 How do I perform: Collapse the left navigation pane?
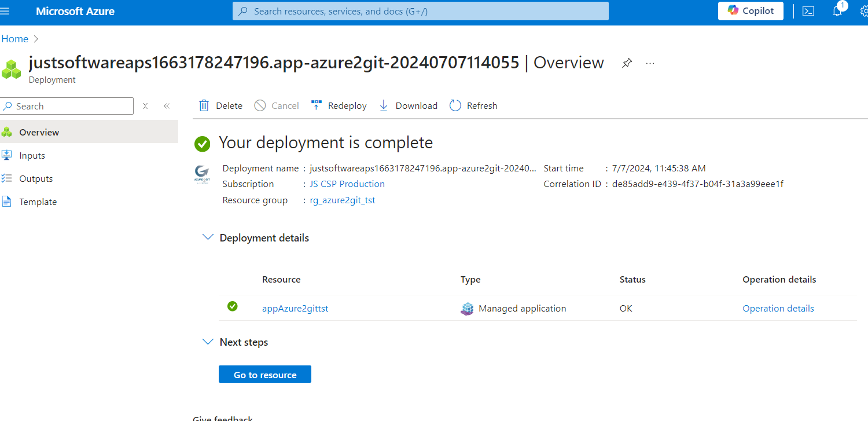pos(167,106)
